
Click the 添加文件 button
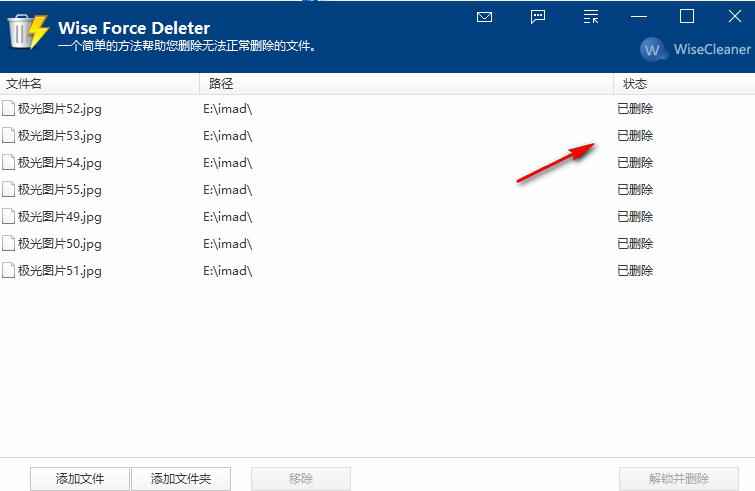click(x=80, y=478)
